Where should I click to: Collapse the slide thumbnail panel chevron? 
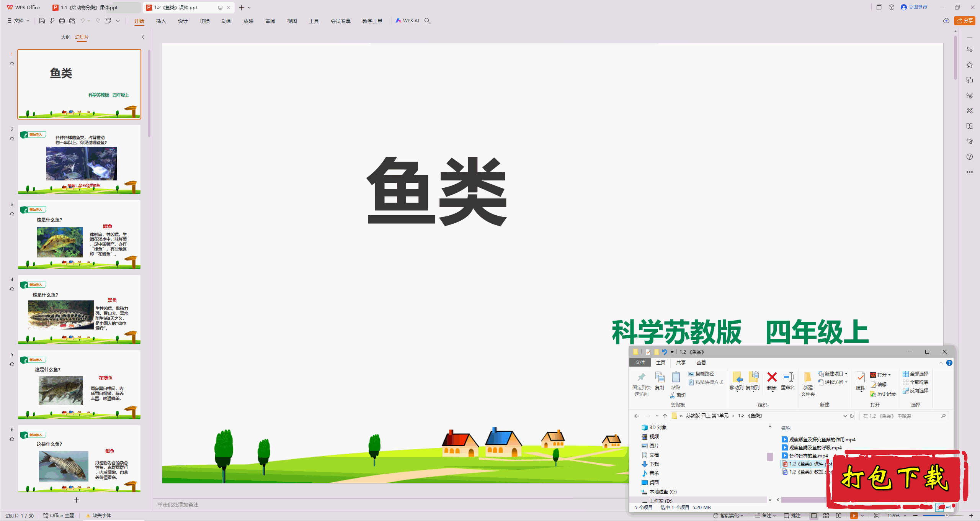point(143,37)
